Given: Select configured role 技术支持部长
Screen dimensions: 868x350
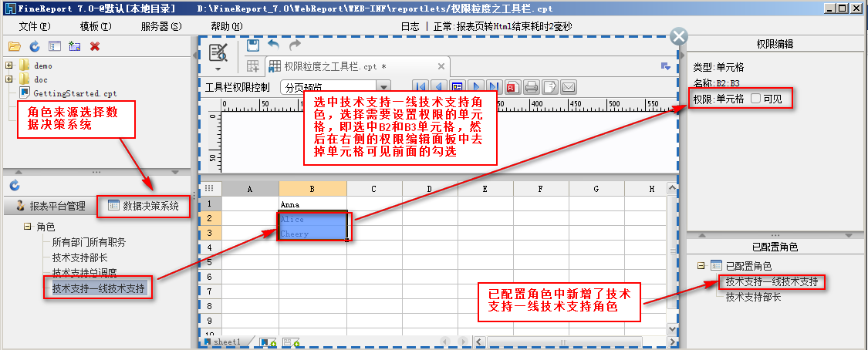Looking at the screenshot, I should 753,297.
